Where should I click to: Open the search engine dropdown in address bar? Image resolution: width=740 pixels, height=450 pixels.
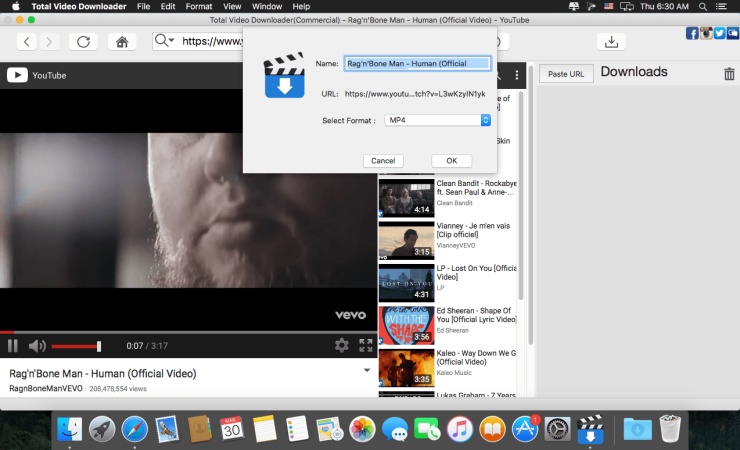point(165,41)
